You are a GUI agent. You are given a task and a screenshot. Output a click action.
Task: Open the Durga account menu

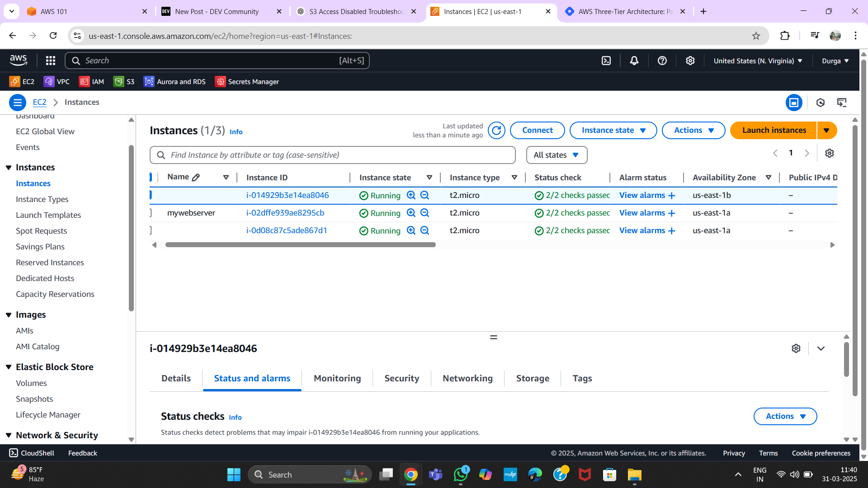point(835,61)
